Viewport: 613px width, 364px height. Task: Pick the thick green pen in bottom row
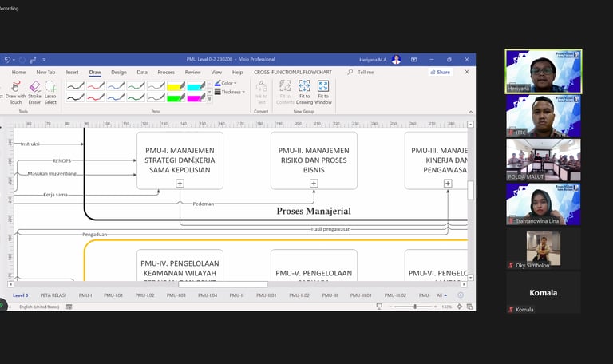pos(136,97)
